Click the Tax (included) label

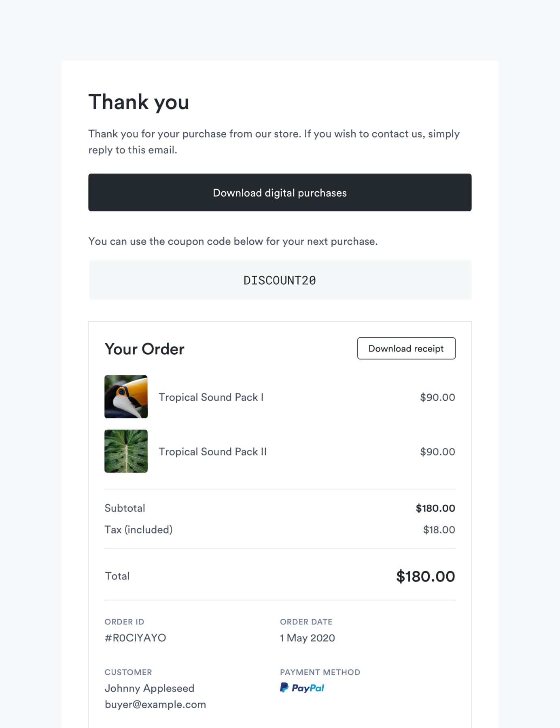[x=139, y=530]
